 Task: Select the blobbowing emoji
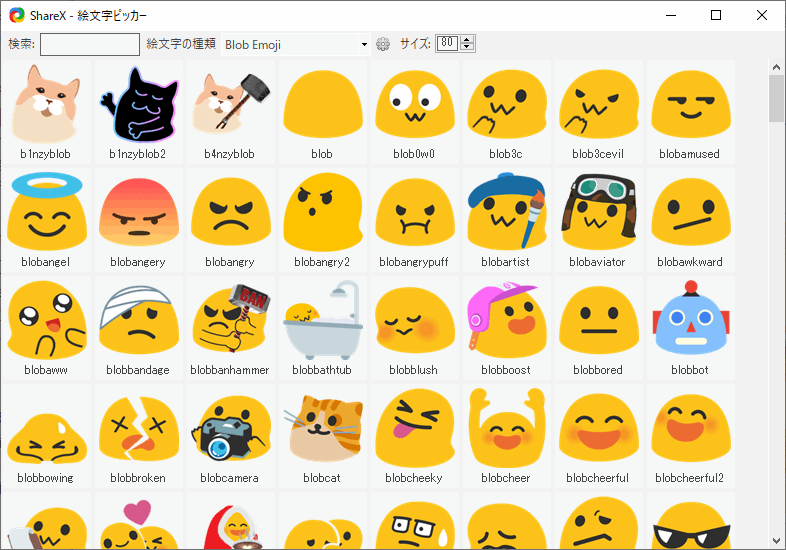tap(47, 436)
